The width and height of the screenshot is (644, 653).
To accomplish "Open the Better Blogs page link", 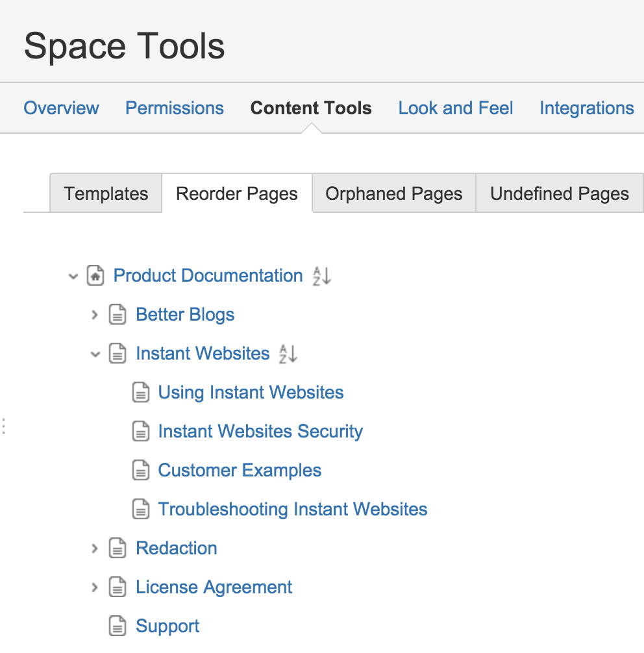I will (185, 315).
